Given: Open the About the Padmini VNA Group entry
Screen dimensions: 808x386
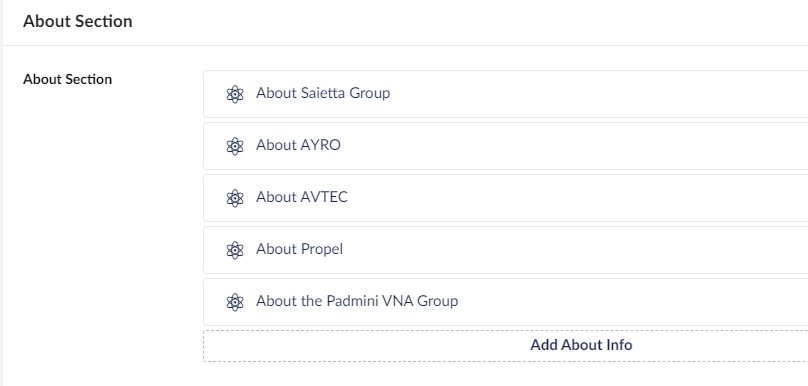Looking at the screenshot, I should tap(357, 301).
